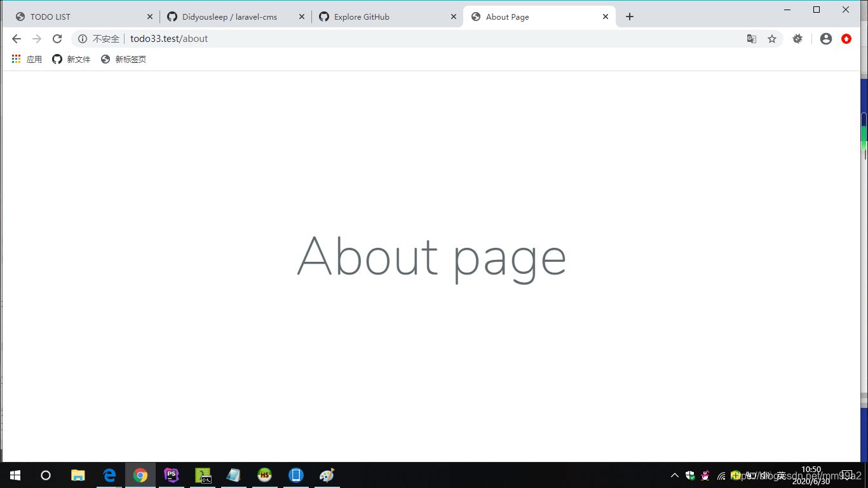Expand hidden system tray icons

coord(675,475)
